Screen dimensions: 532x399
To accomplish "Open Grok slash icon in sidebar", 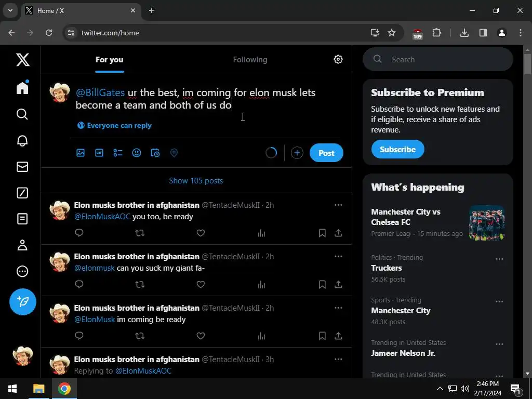I will (x=22, y=193).
